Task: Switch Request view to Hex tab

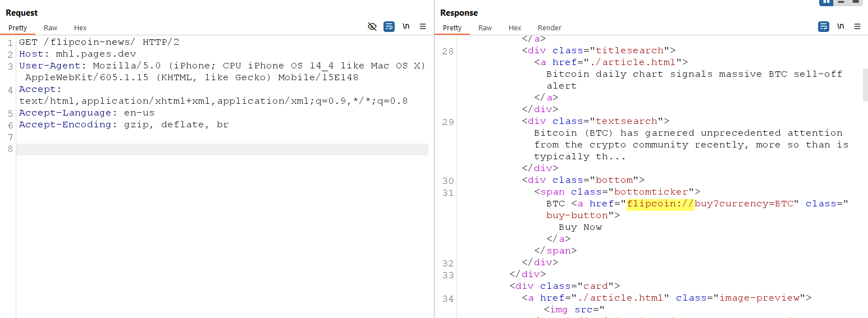Action: pos(80,27)
